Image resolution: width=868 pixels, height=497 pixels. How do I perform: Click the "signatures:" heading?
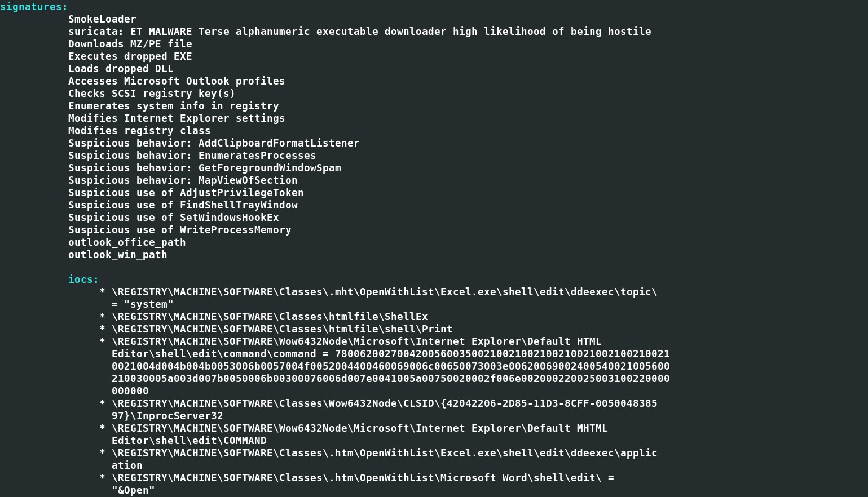point(34,7)
